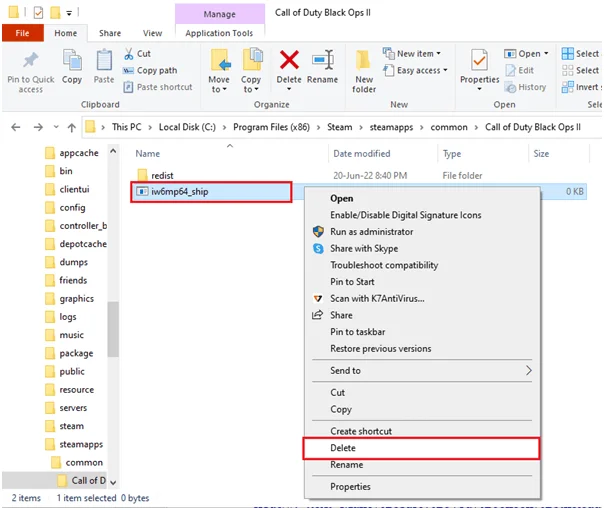Choose Delete in the context menu
604x510 pixels.
coord(421,448)
